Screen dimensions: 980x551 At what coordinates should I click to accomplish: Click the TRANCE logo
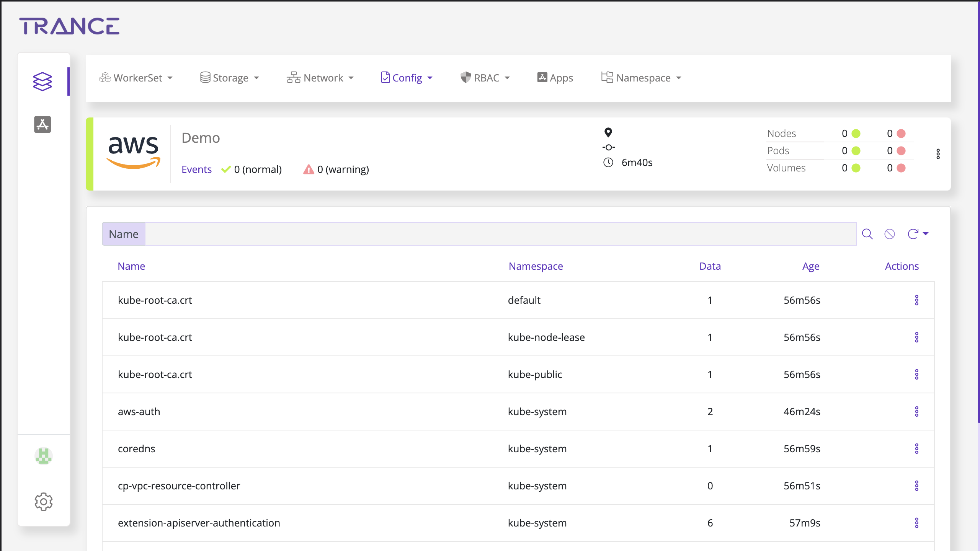[69, 26]
